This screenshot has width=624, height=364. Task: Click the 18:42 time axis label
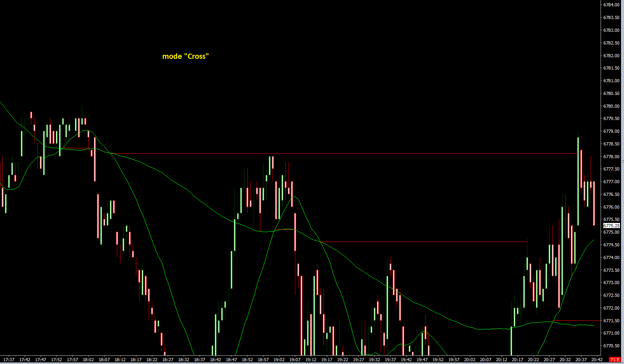[215, 360]
